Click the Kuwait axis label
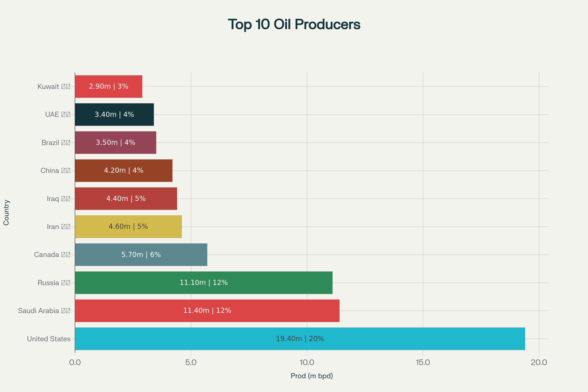588x392 pixels. click(54, 86)
